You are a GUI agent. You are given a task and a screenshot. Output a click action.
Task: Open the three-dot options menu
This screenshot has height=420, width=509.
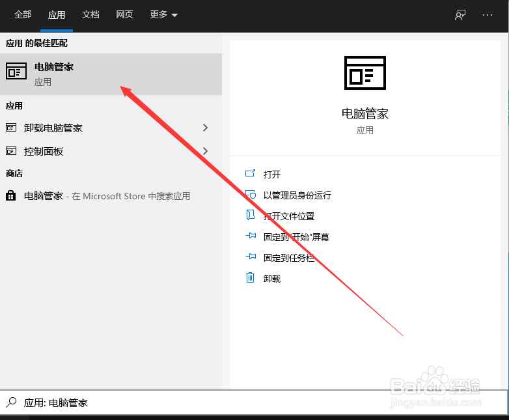tap(488, 15)
